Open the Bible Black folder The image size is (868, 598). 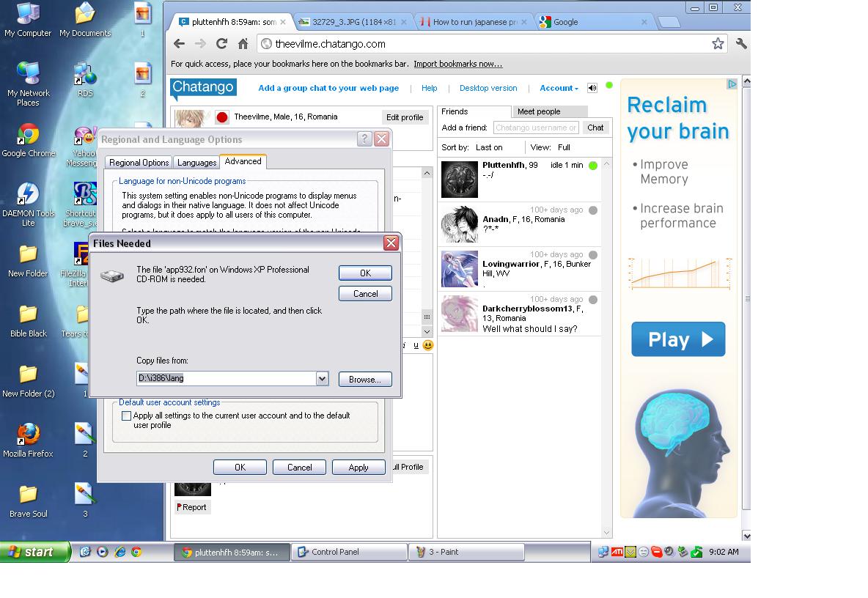29,322
